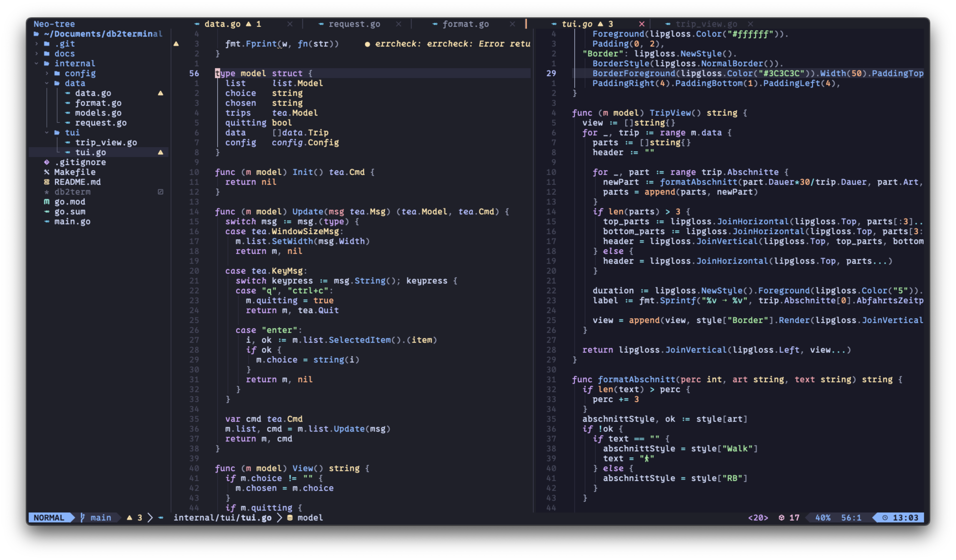Click internal/tui/tui.go breadcrumb path
Viewport: 956px width, 560px height.
click(x=223, y=518)
